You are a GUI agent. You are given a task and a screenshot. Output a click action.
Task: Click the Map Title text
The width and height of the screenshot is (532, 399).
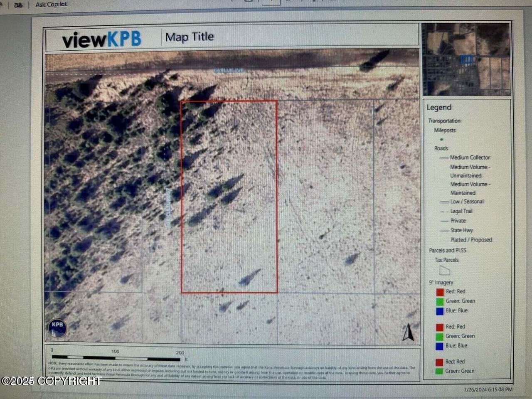[x=190, y=37]
